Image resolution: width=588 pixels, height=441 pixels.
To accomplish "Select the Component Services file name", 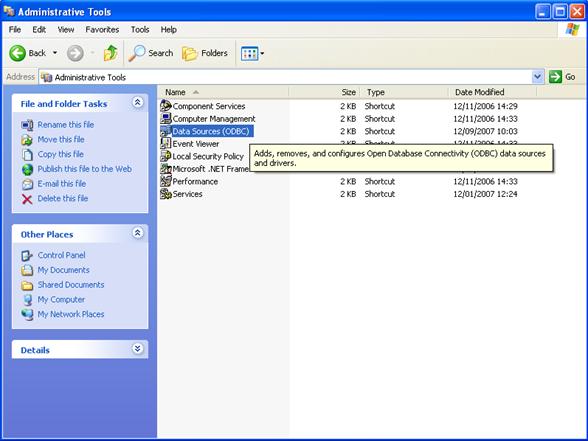I will (x=209, y=106).
